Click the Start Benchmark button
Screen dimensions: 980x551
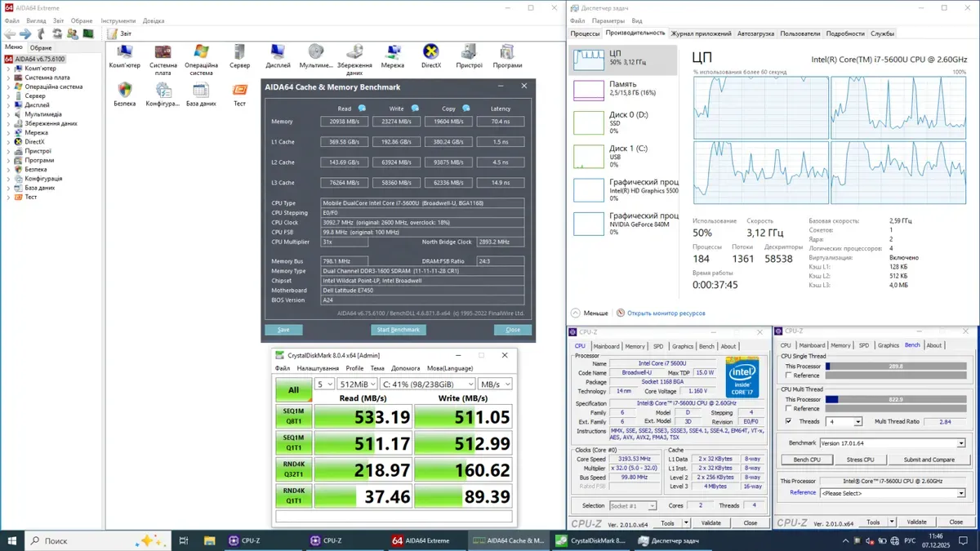point(399,330)
